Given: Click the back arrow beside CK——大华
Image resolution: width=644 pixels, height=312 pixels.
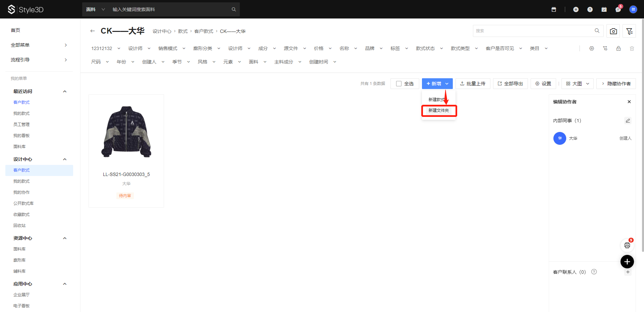Looking at the screenshot, I should coord(93,31).
